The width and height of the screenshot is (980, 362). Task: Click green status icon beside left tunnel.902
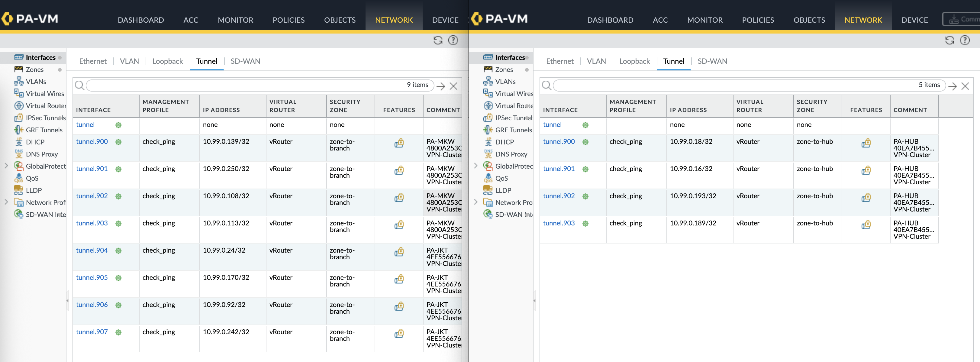[118, 196]
